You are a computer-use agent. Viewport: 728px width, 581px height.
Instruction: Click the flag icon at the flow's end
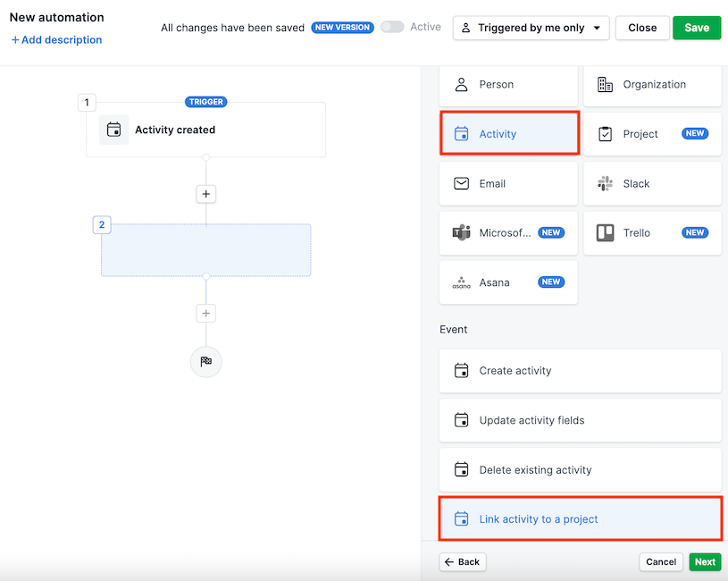pyautogui.click(x=205, y=362)
